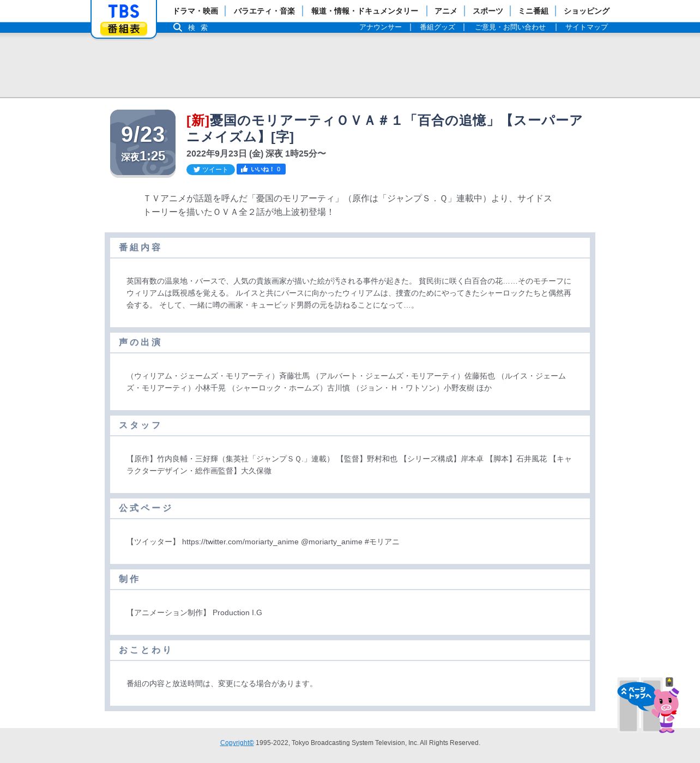Open the スポーツ menu
This screenshot has width=700, height=763.
tap(487, 11)
